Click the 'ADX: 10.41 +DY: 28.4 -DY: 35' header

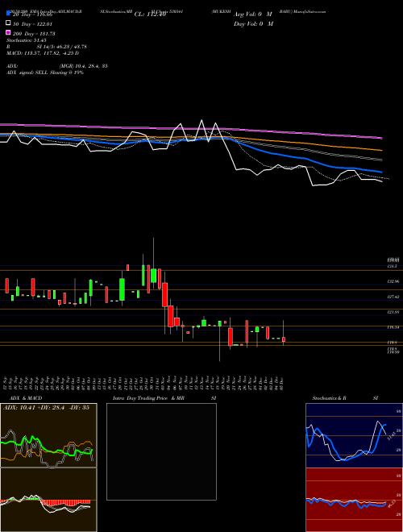click(46, 408)
